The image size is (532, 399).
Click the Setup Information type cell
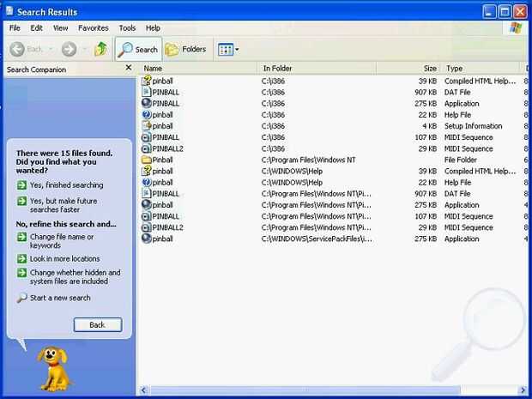[473, 126]
